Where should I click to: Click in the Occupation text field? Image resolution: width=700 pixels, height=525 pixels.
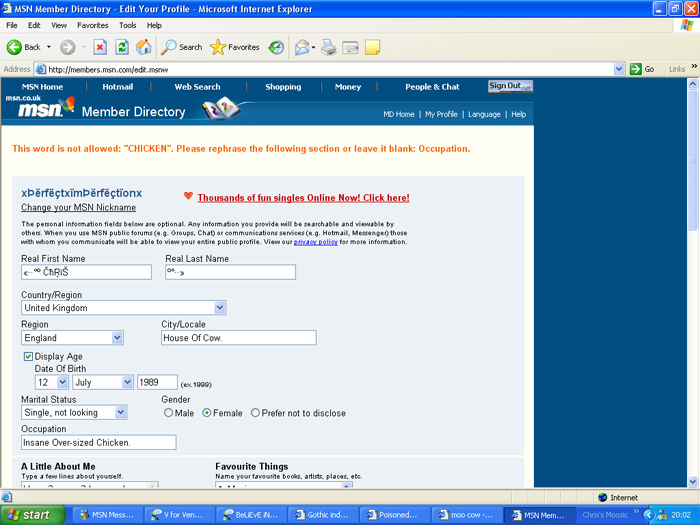pos(99,442)
